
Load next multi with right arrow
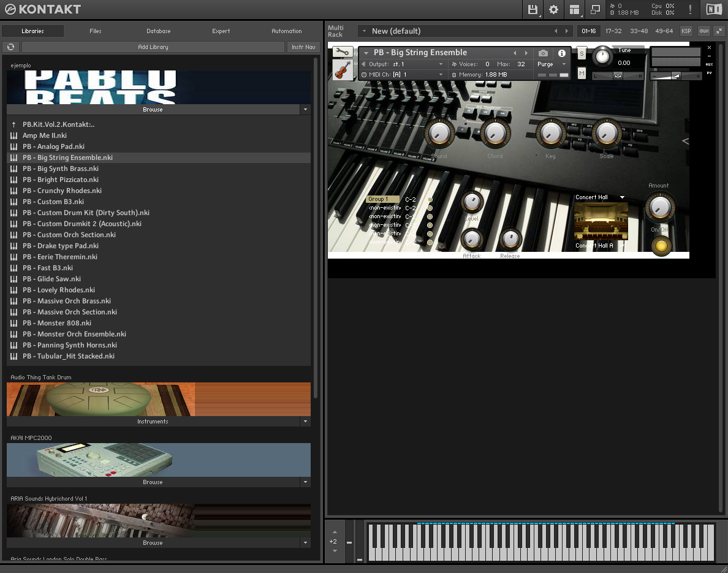tap(566, 31)
